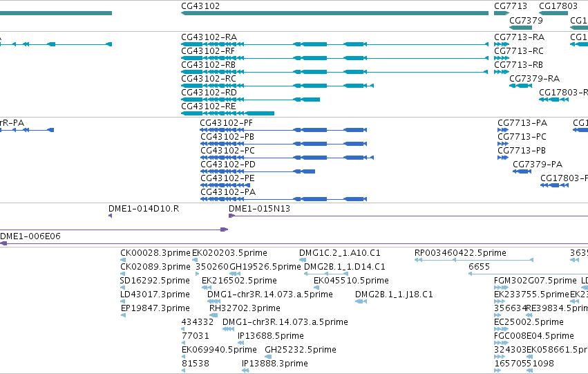Select EST IP13888.3prime
588x374 pixels.
tap(275, 364)
